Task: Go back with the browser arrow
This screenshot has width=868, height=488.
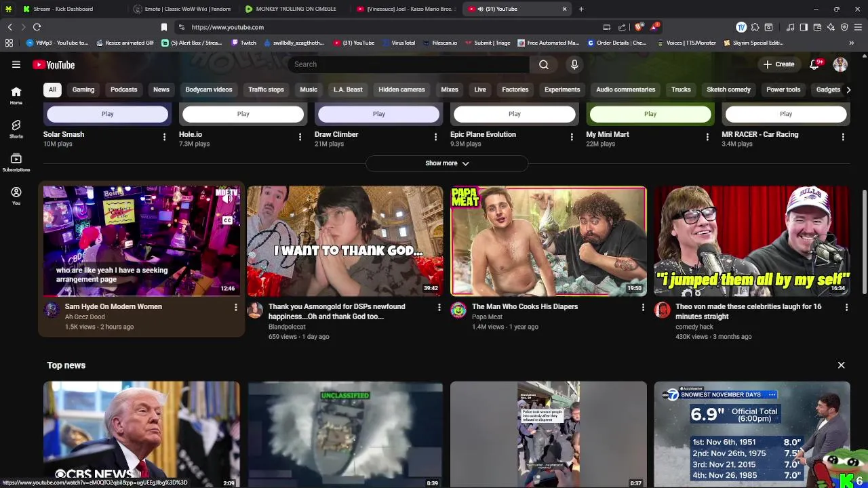Action: click(9, 27)
